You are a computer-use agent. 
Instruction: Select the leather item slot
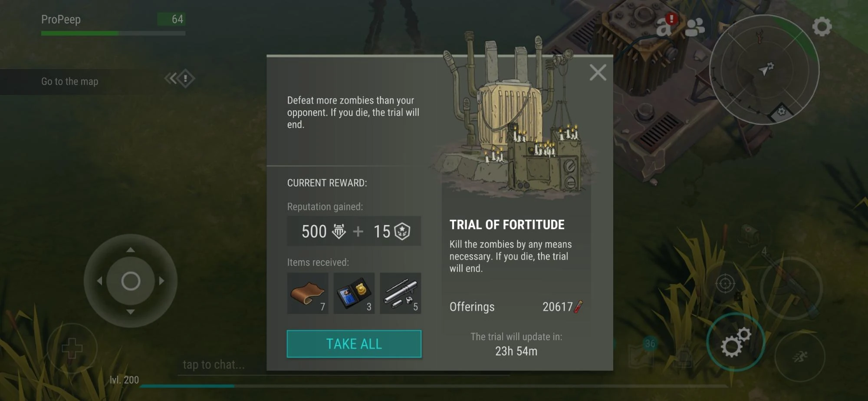pyautogui.click(x=308, y=293)
